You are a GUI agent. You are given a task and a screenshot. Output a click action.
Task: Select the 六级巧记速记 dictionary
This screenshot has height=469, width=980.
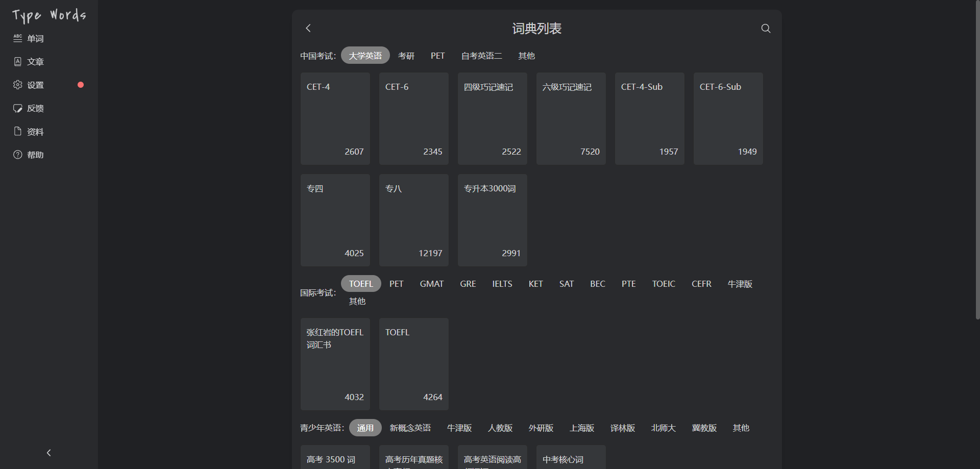[571, 118]
